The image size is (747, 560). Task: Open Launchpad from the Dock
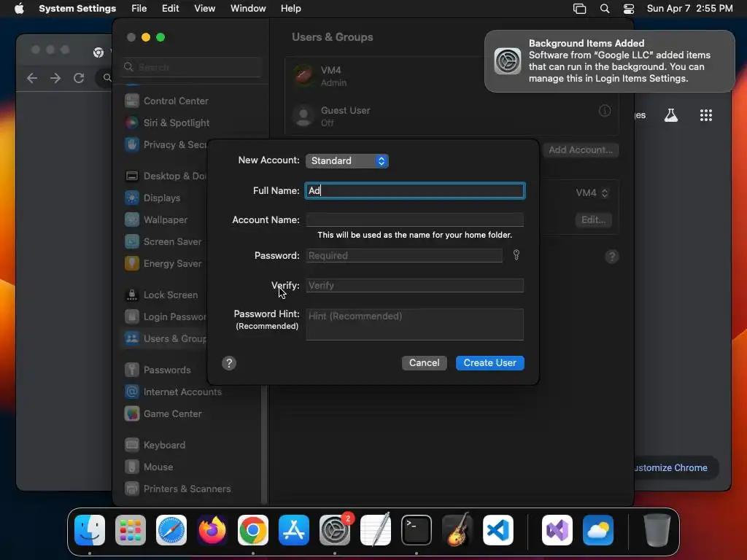[131, 530]
